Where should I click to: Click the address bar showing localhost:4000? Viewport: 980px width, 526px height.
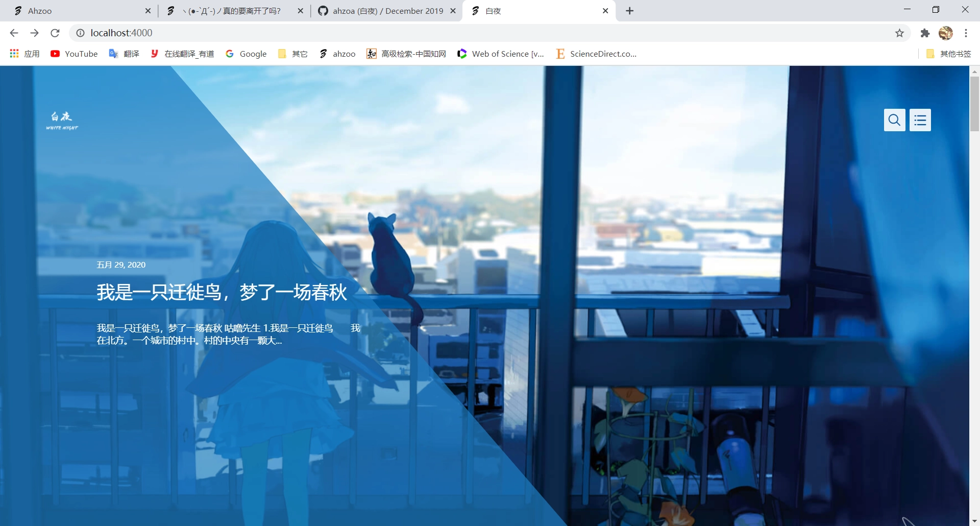point(459,33)
